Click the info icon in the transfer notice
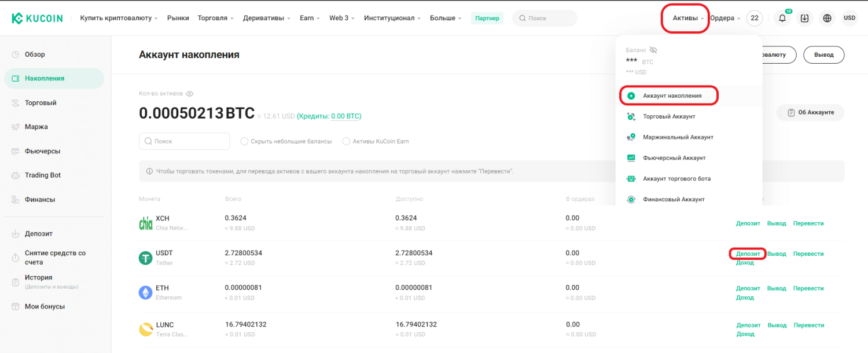Image resolution: width=868 pixels, height=353 pixels. point(149,171)
